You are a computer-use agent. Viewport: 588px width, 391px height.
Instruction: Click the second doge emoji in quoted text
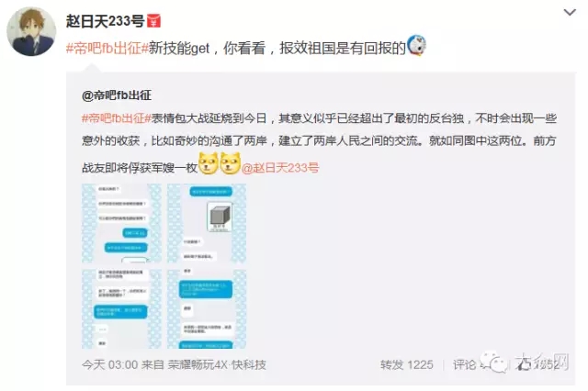coord(230,163)
